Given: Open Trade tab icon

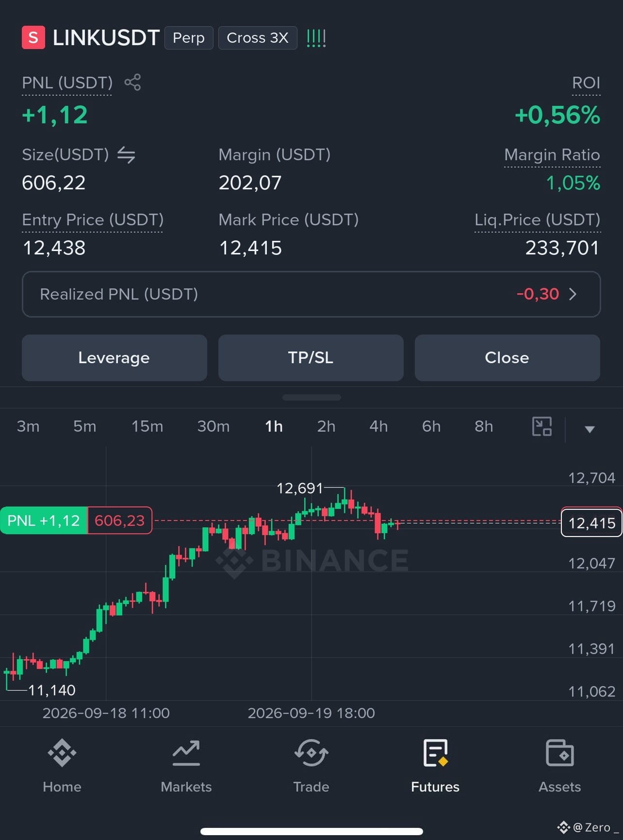Looking at the screenshot, I should pyautogui.click(x=311, y=753).
